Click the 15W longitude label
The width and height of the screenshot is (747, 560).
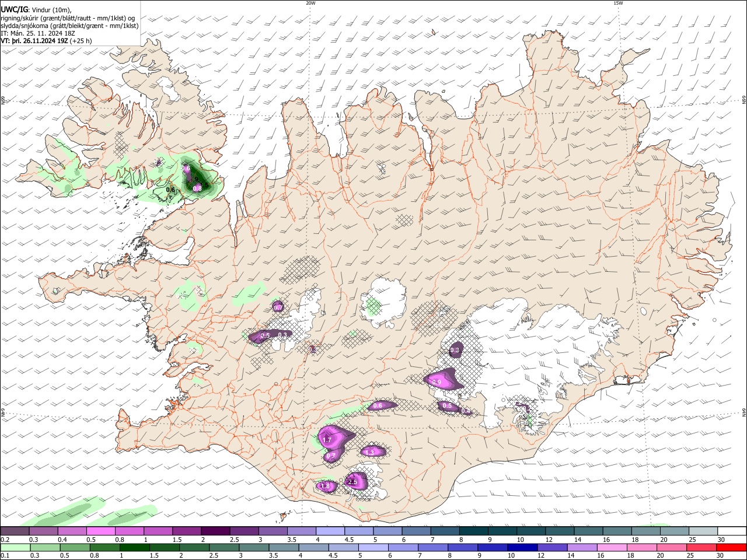(618, 3)
